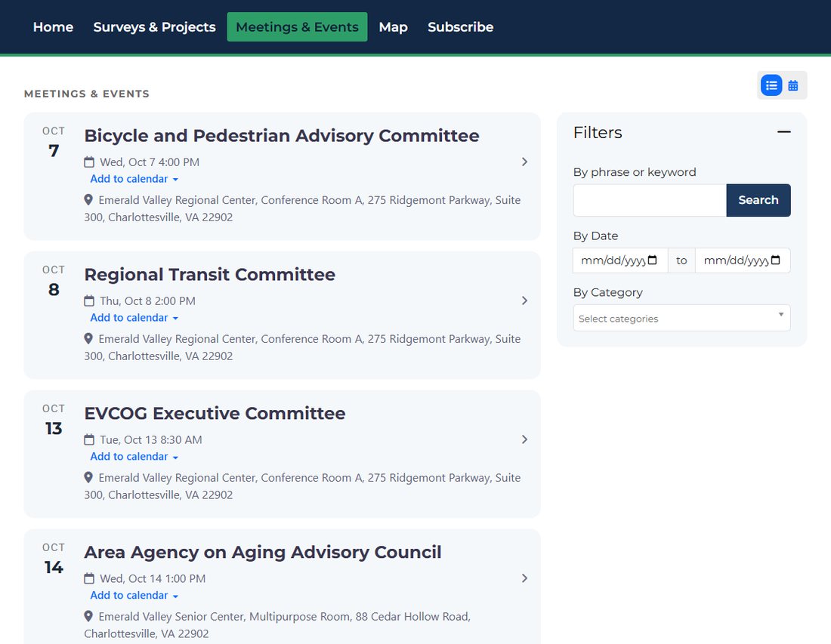Click the 'By Date' label

tap(595, 236)
